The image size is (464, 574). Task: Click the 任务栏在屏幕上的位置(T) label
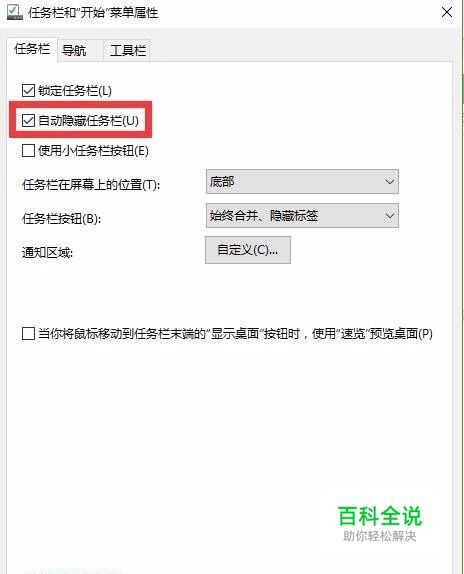point(91,184)
